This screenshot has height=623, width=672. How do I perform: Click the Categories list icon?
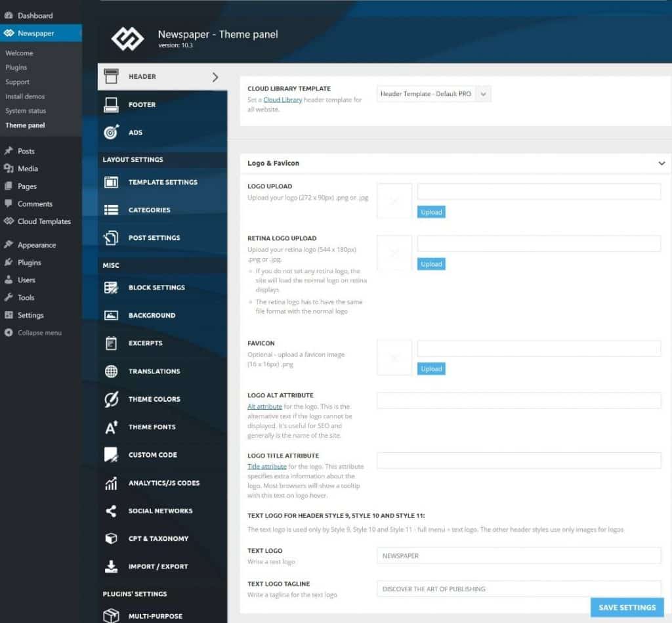pyautogui.click(x=111, y=210)
